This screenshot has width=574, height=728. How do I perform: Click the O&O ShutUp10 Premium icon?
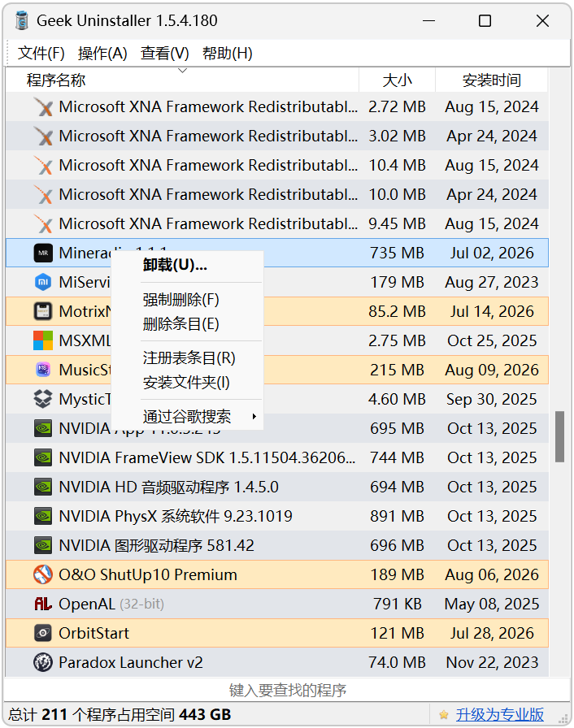point(43,574)
